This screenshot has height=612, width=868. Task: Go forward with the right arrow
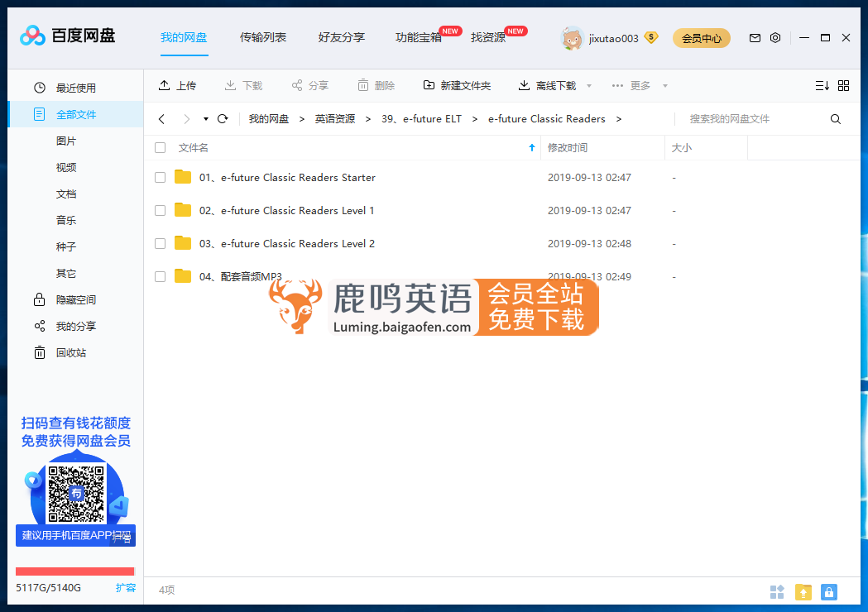[186, 119]
